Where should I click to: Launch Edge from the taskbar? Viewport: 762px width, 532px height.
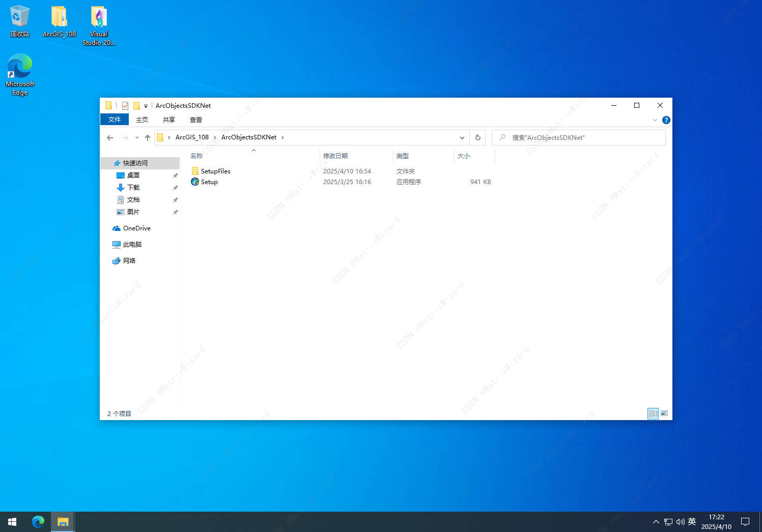click(38, 522)
